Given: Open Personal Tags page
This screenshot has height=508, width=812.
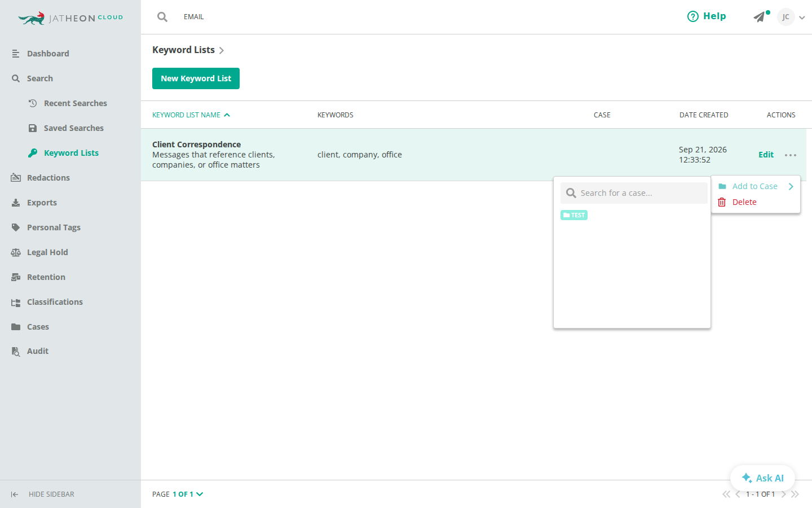Looking at the screenshot, I should pos(54,227).
